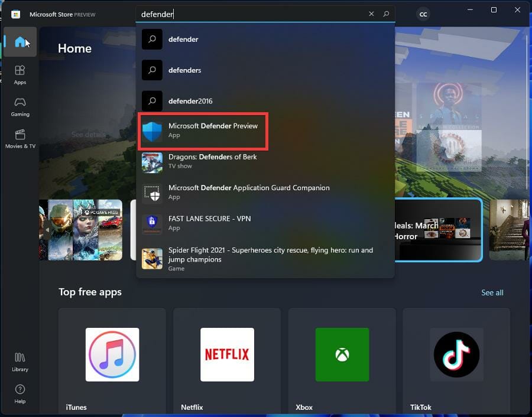Maximize the Microsoft Store window
The height and width of the screenshot is (417, 532).
(x=494, y=10)
